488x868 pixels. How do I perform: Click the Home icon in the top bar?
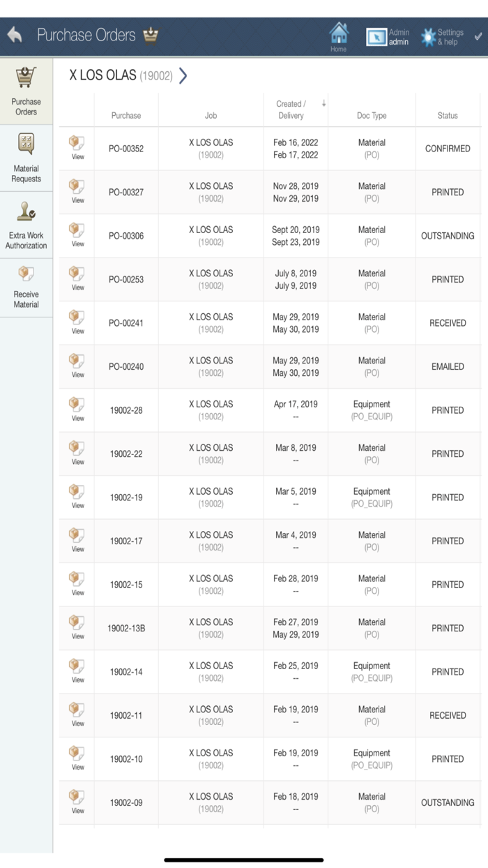[339, 33]
